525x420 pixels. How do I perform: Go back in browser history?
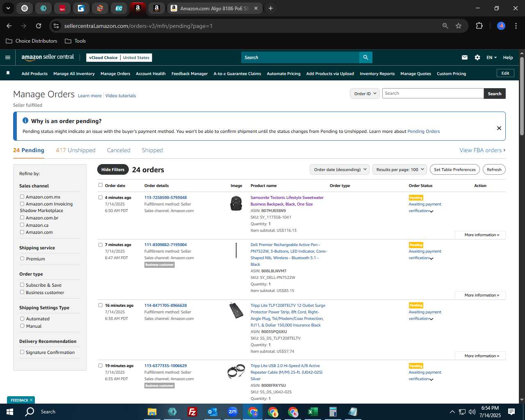[9, 26]
